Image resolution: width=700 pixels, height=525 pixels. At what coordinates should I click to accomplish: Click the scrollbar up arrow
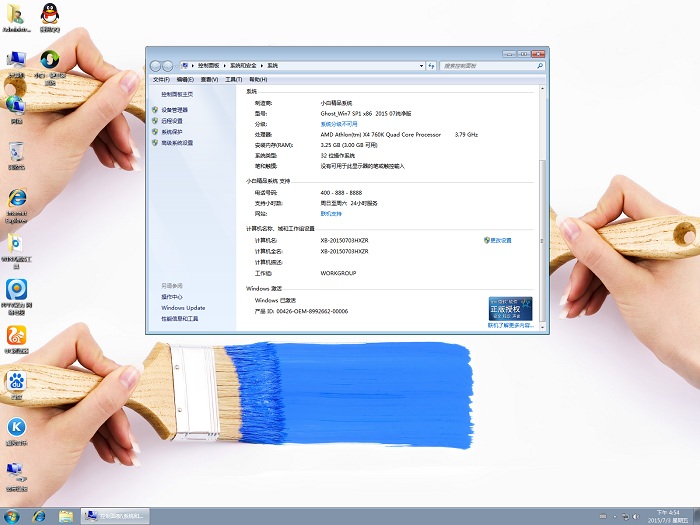point(542,89)
